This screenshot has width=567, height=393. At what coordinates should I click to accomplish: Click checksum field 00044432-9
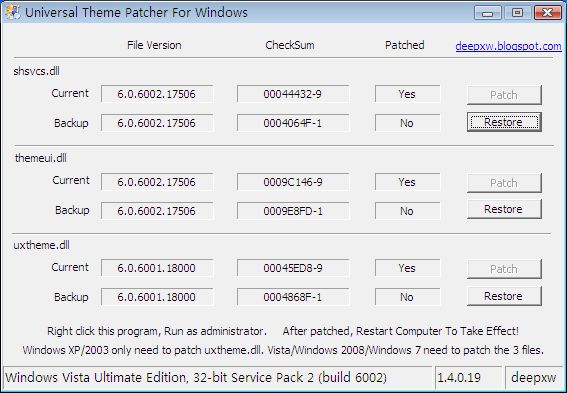click(293, 94)
